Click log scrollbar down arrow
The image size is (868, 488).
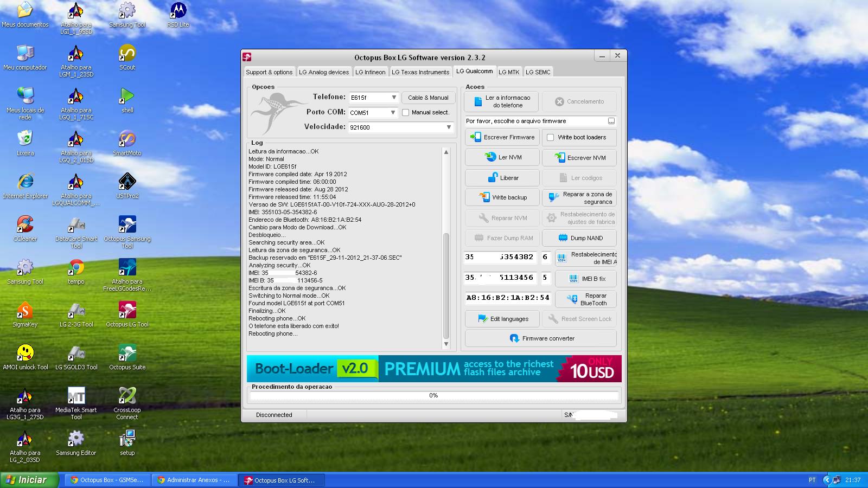point(446,344)
